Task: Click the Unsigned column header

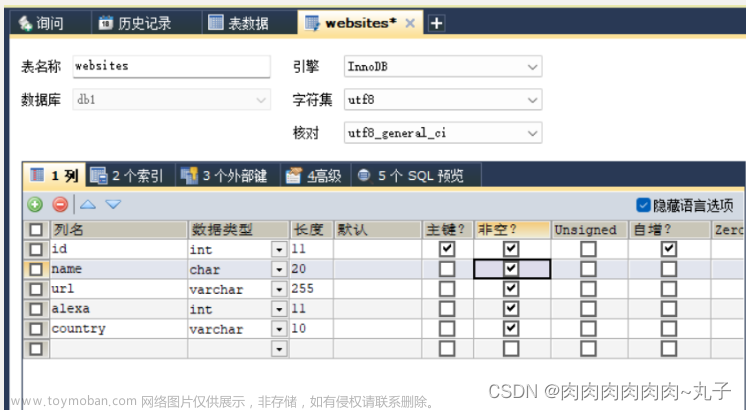Action: click(x=589, y=230)
